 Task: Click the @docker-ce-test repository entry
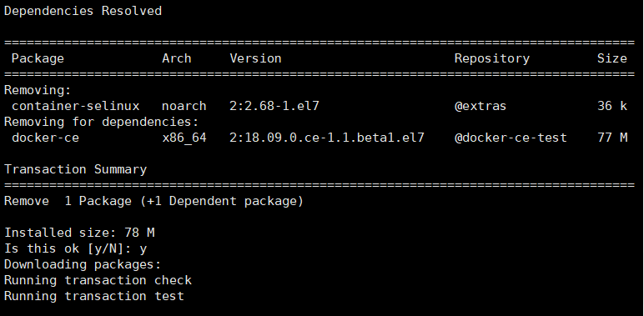[x=511, y=138]
